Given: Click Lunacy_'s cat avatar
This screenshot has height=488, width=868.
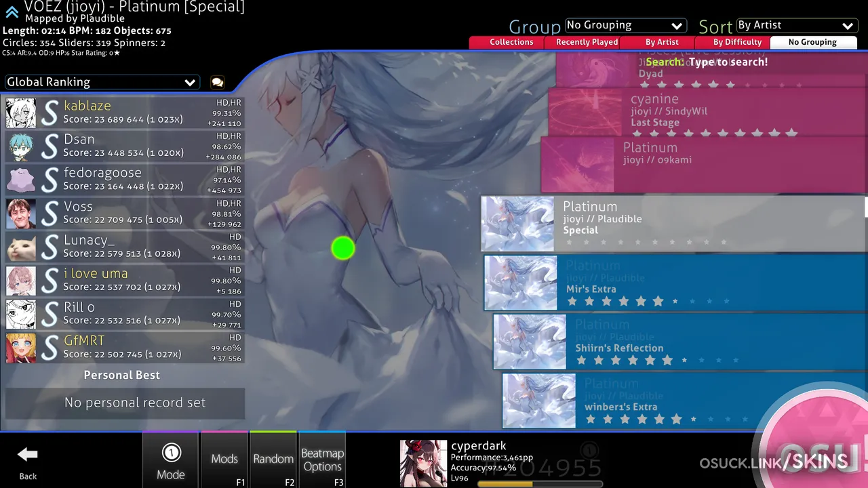Looking at the screenshot, I should pyautogui.click(x=21, y=247).
